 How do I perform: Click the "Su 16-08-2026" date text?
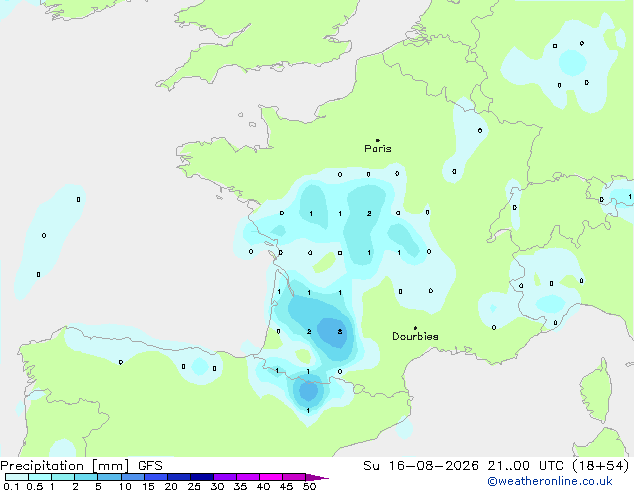pos(421,466)
